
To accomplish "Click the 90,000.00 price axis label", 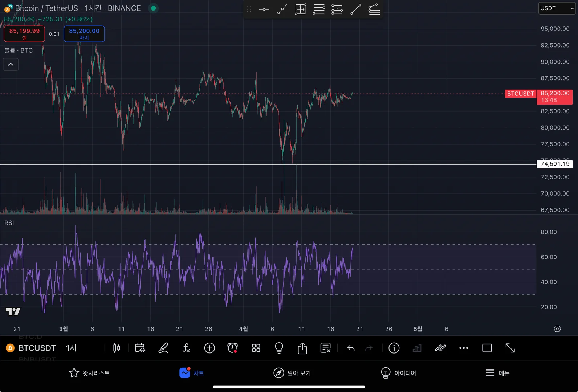I will pos(555,62).
